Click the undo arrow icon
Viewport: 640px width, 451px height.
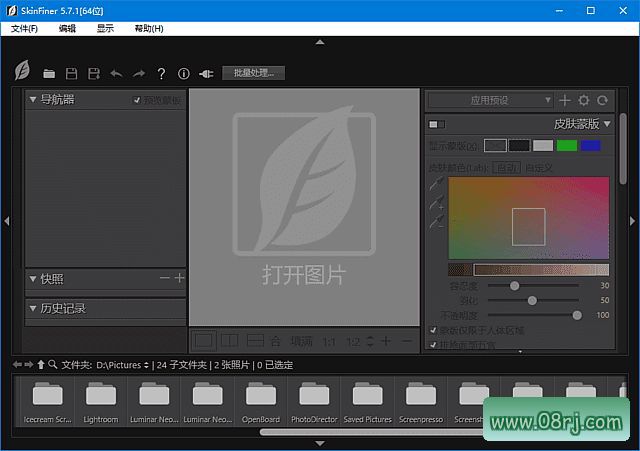(117, 73)
